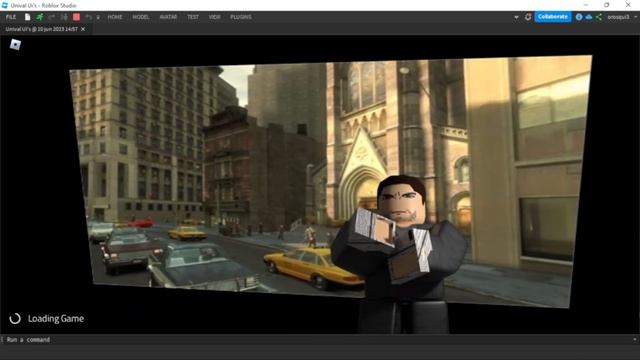This screenshot has height=360, width=640.
Task: Switch to the AVATAR ribbon tab
Action: click(168, 17)
